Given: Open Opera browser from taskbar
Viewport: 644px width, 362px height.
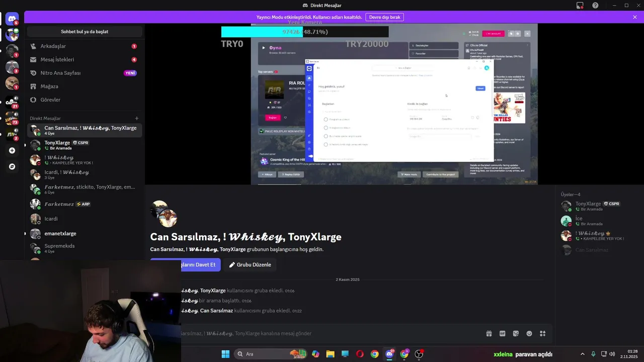Looking at the screenshot, I should [360, 354].
